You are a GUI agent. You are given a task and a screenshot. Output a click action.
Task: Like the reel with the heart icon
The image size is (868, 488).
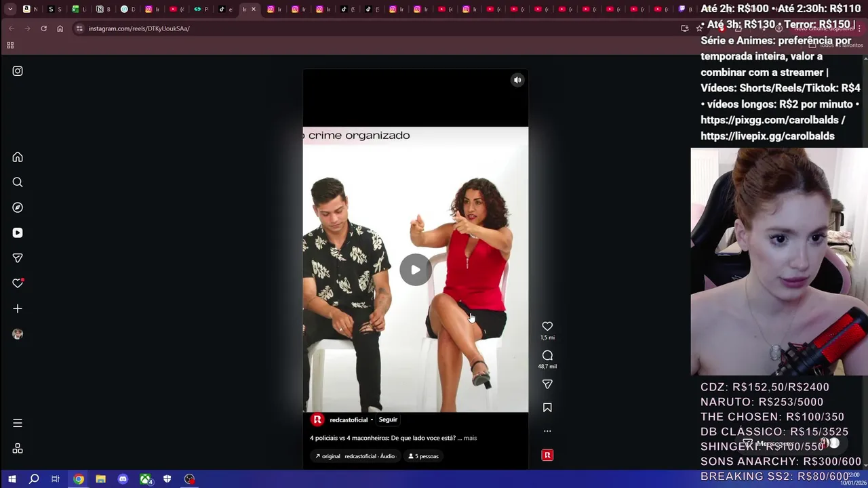click(547, 326)
